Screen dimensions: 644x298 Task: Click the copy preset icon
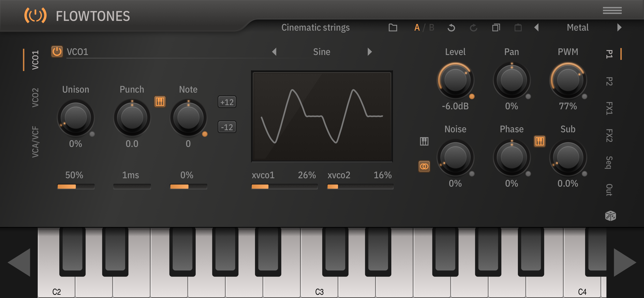pos(496,27)
